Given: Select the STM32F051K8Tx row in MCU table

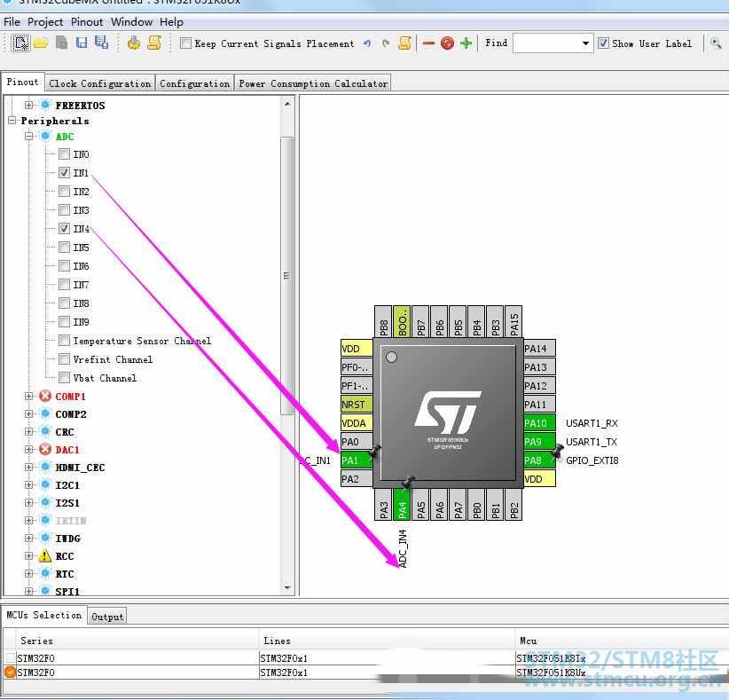Looking at the screenshot, I should pyautogui.click(x=364, y=658).
